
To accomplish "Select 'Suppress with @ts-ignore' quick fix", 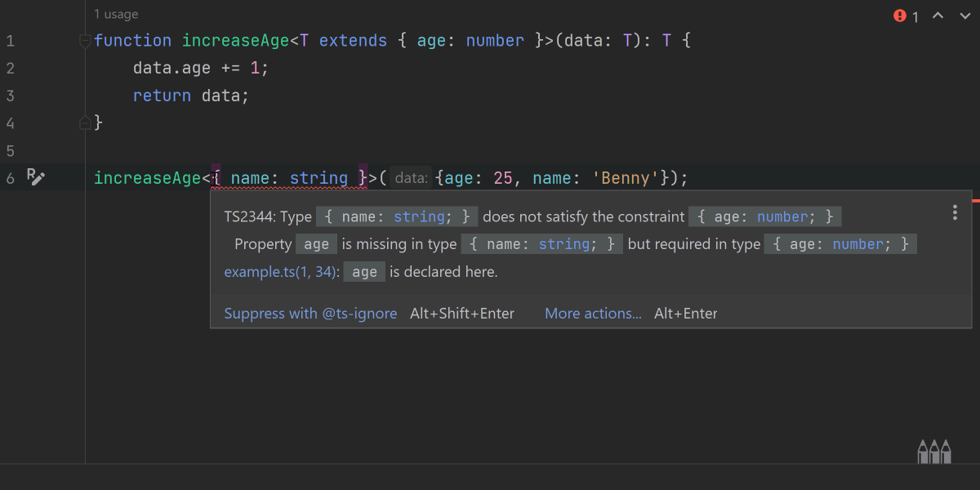I will (x=310, y=314).
